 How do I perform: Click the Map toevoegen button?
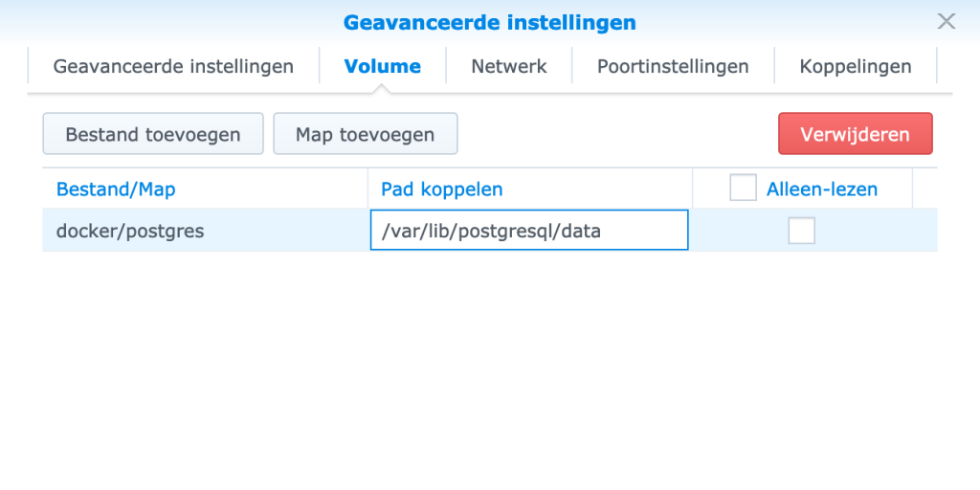(365, 134)
